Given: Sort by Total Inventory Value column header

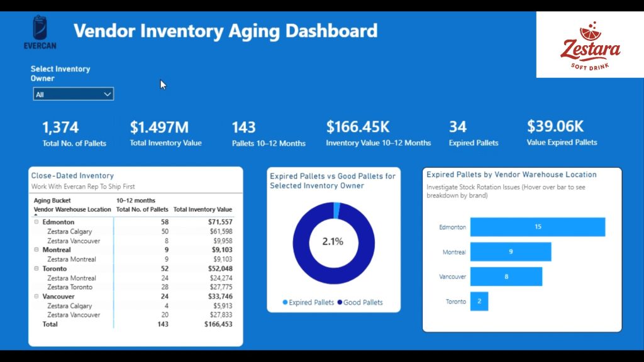Looking at the screenshot, I should click(x=203, y=209).
